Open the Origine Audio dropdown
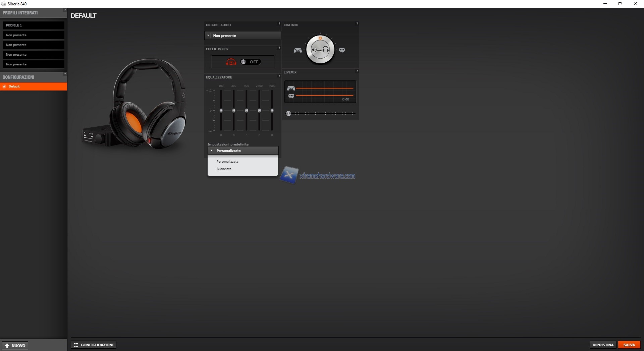Viewport: 644px width, 351px height. tap(243, 36)
